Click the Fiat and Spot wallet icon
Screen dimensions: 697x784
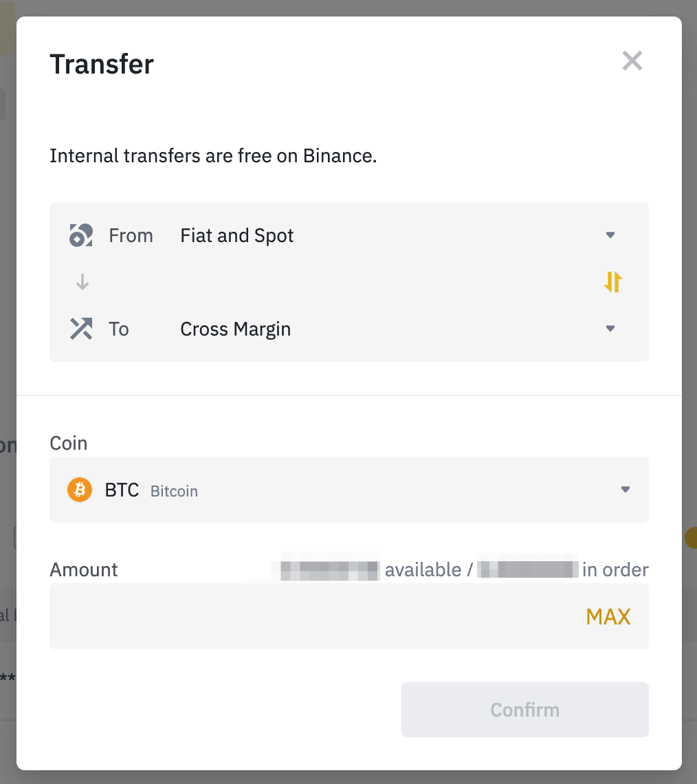coord(80,236)
